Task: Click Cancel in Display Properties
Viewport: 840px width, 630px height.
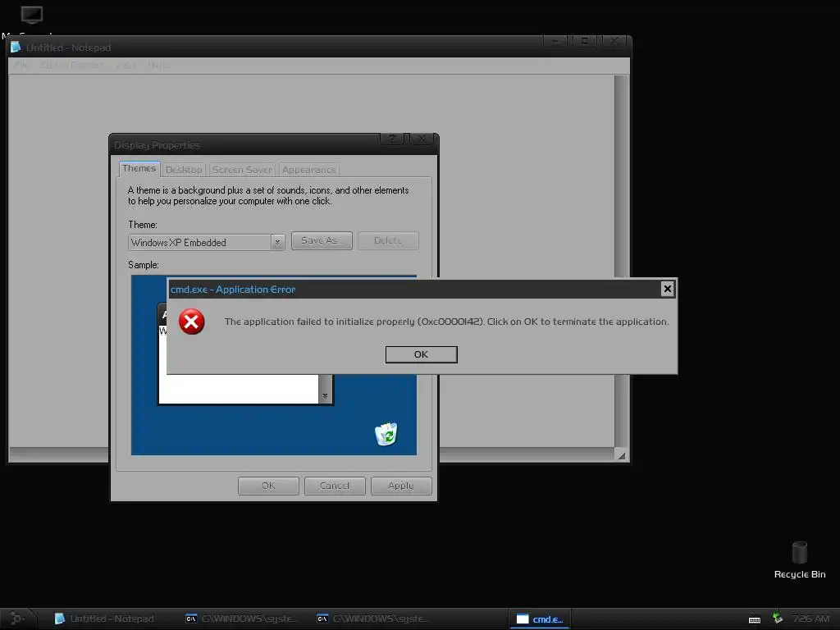Action: click(x=335, y=486)
